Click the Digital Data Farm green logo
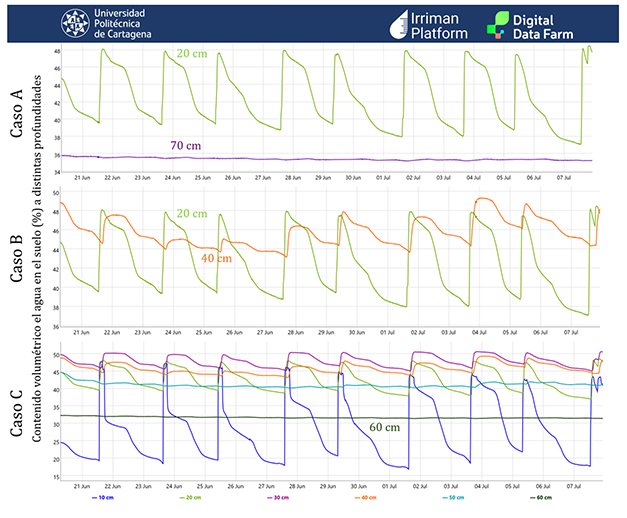 pos(497,24)
